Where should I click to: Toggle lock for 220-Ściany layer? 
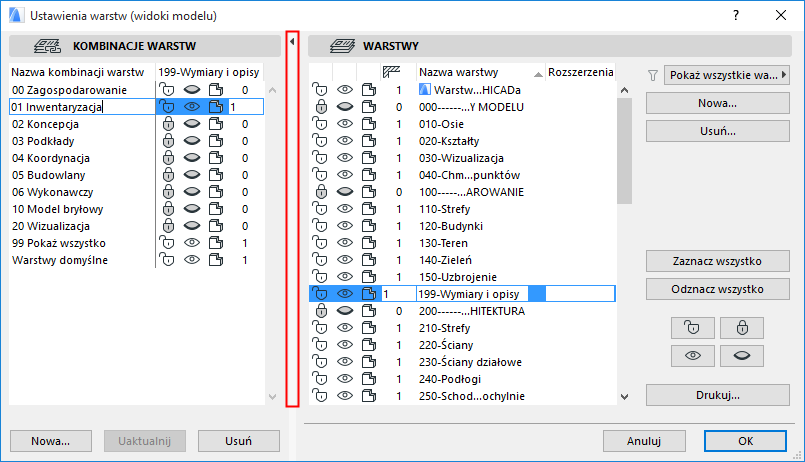point(320,344)
